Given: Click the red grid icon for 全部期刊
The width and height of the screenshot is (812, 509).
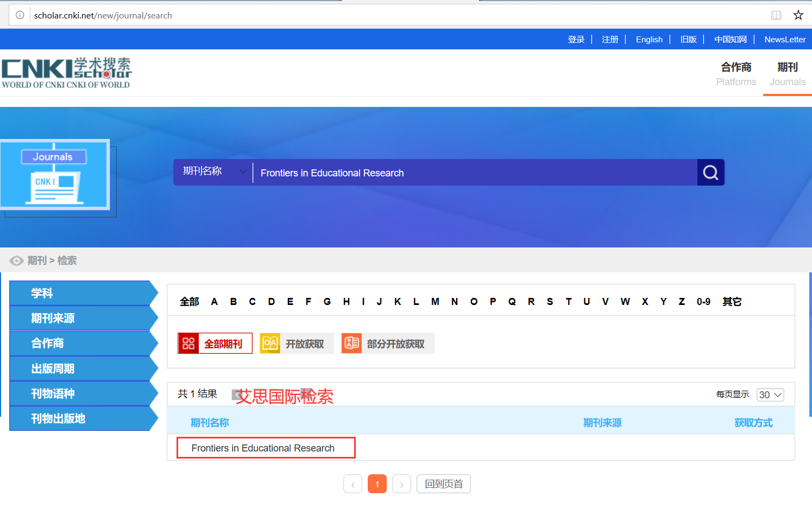Looking at the screenshot, I should tap(188, 343).
